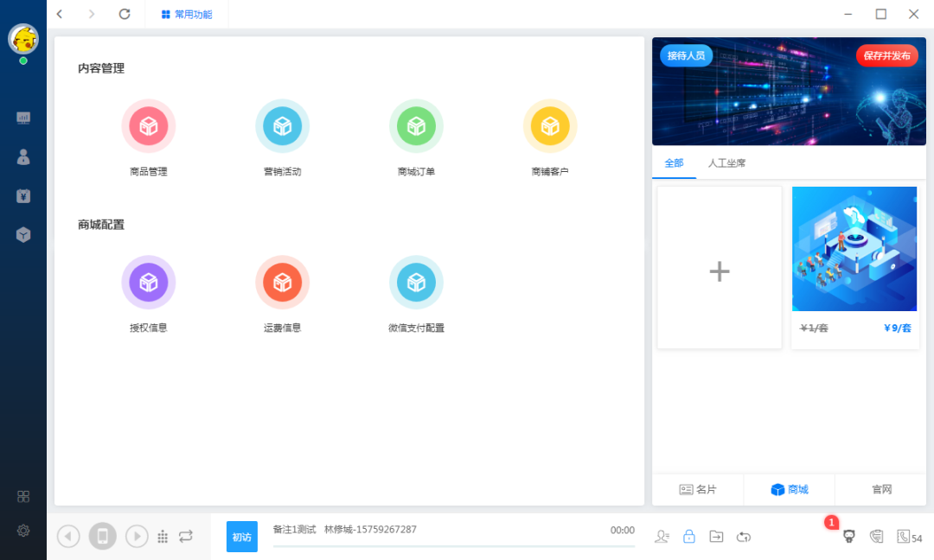
Task: Open 授权信息 authorization info
Action: tap(149, 283)
